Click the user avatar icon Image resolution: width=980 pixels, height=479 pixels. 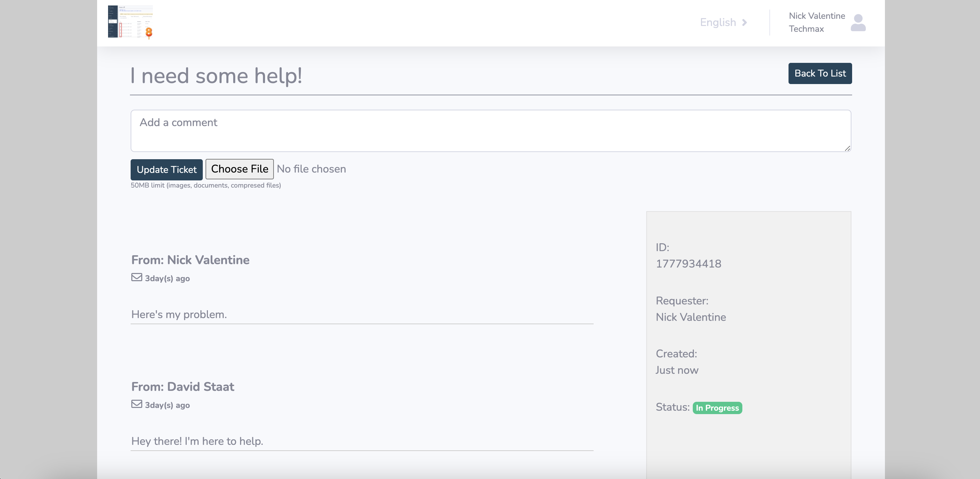[858, 23]
